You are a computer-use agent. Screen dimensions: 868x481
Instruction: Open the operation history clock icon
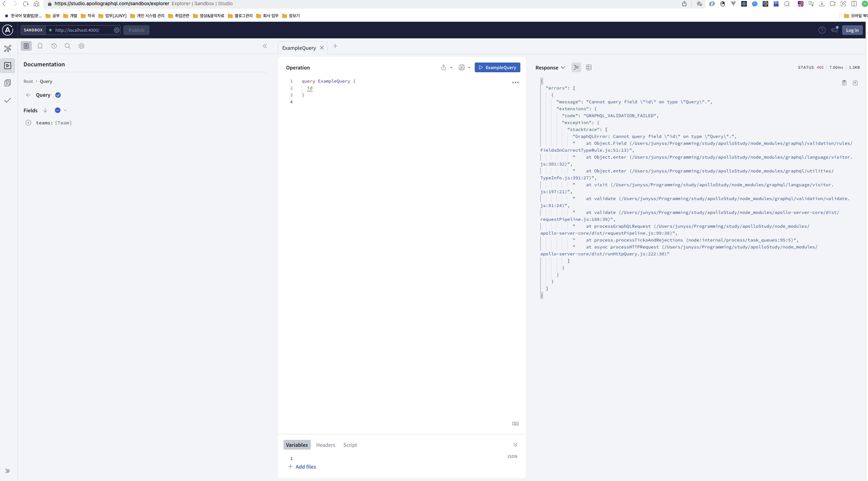coord(54,46)
